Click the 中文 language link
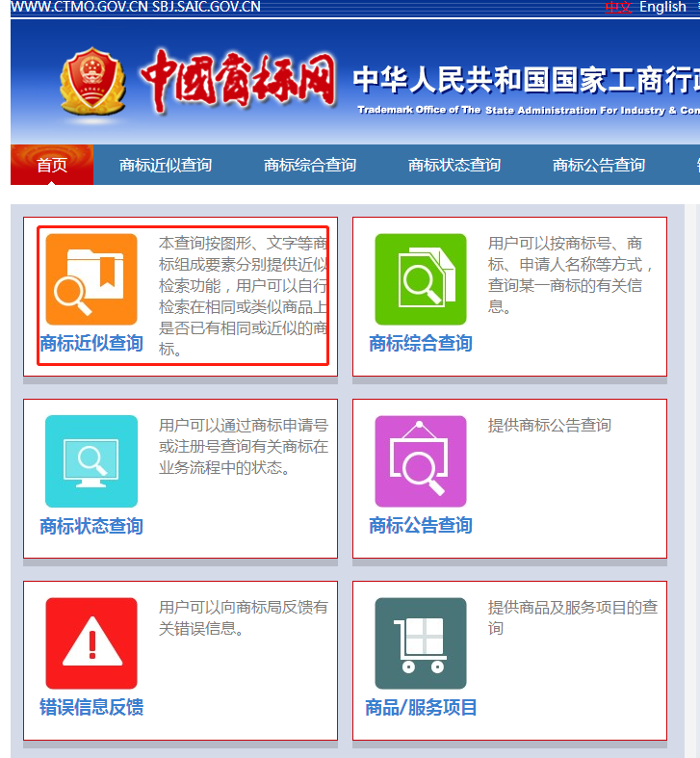 (618, 7)
